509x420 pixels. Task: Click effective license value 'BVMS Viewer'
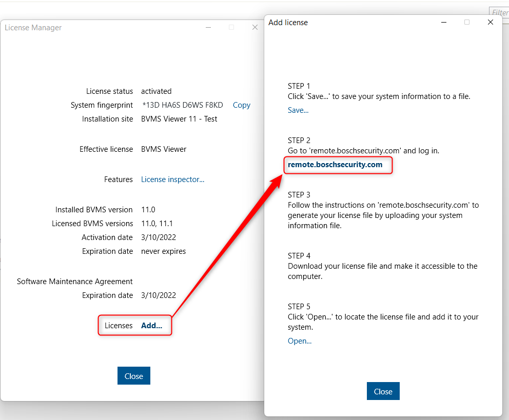(164, 149)
